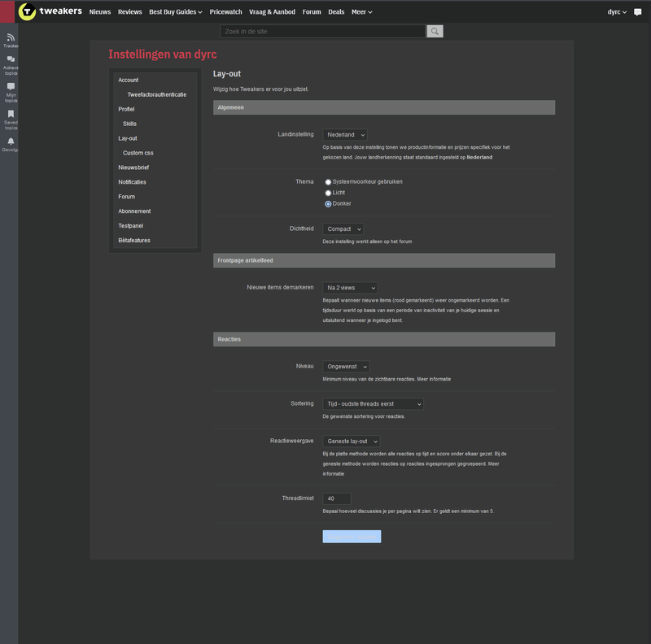Open Saved topics bookmark icon

[11, 114]
